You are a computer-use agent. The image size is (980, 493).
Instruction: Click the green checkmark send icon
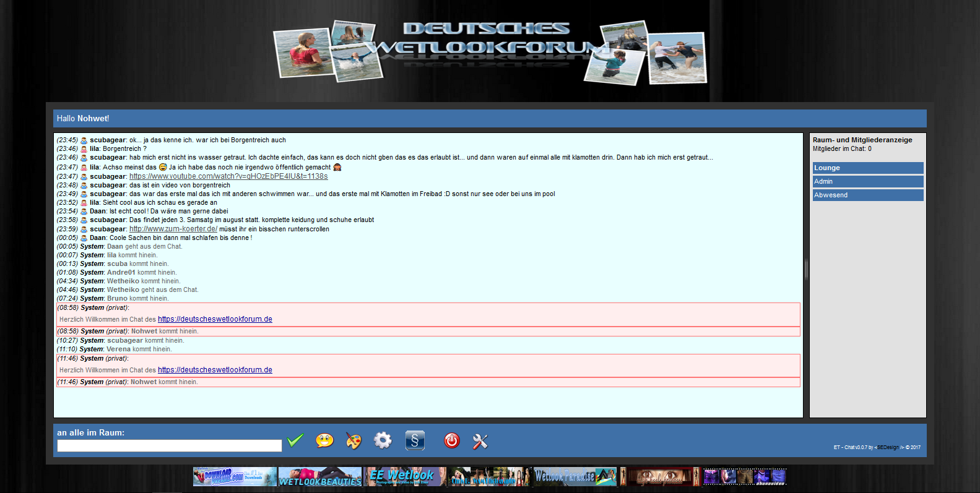295,440
